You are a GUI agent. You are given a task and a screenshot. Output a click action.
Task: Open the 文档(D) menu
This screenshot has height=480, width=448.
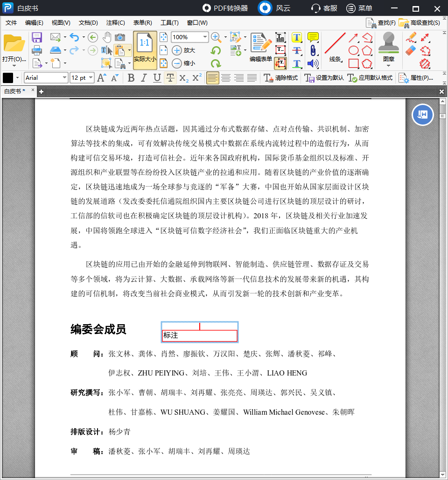pos(88,23)
